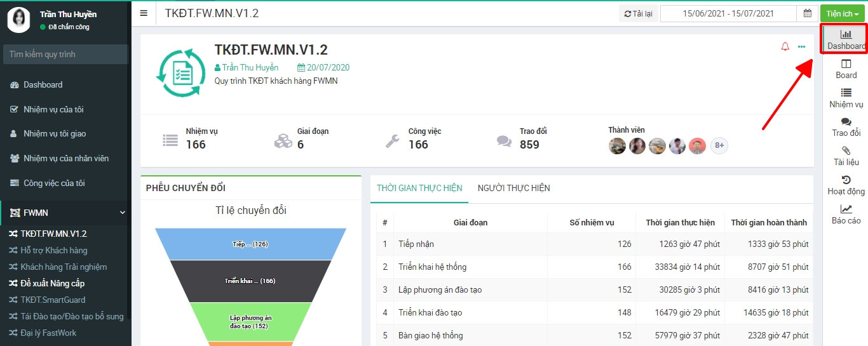Open Nhiệm vụ của tôi in sidebar
The height and width of the screenshot is (346, 868).
pos(53,109)
